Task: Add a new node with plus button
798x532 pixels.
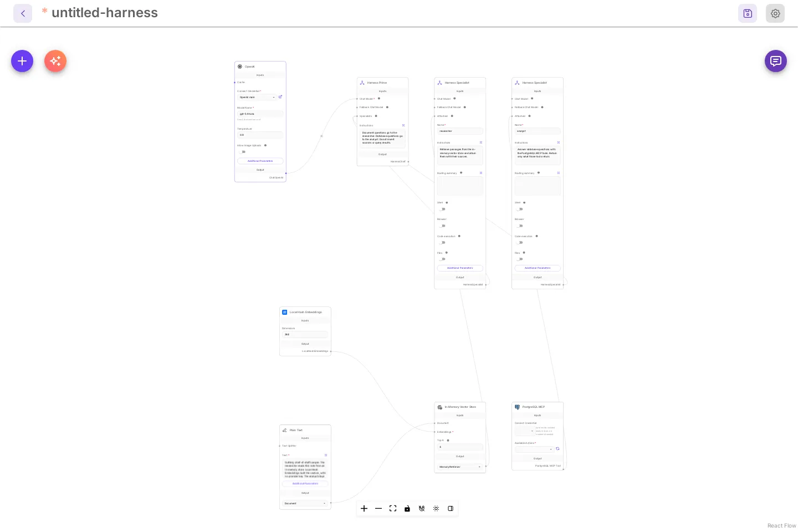Action: (x=22, y=61)
